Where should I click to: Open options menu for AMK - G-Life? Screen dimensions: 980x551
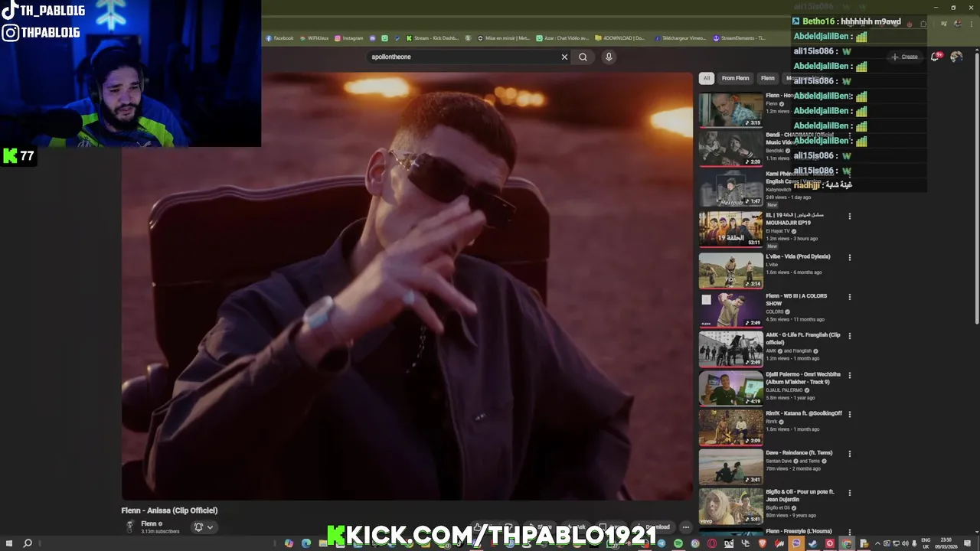click(x=849, y=336)
